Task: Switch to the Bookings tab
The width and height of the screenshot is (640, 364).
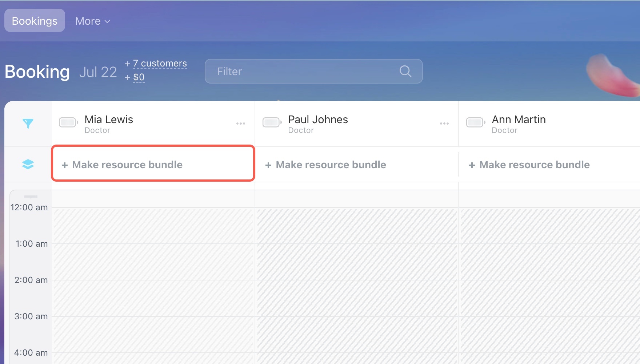Action: pyautogui.click(x=35, y=21)
